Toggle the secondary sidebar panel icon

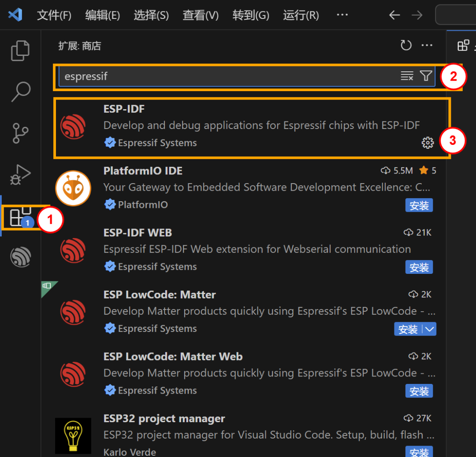click(463, 45)
